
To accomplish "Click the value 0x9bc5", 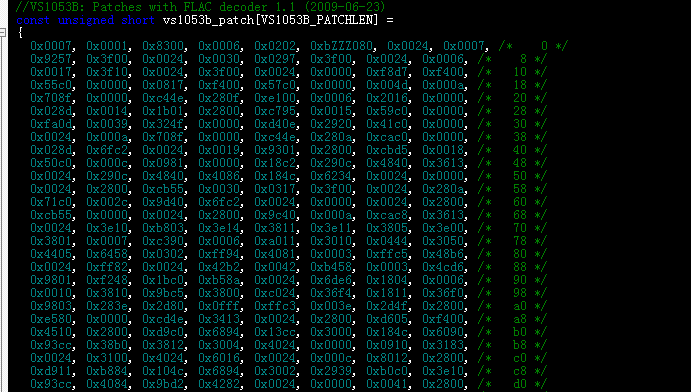I will click(163, 293).
